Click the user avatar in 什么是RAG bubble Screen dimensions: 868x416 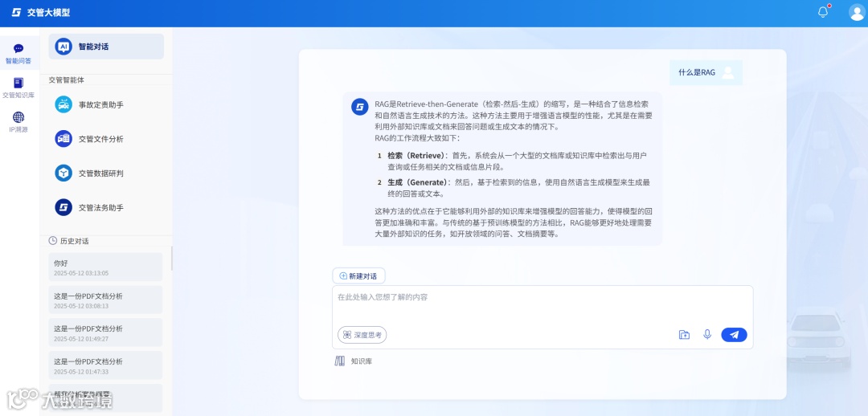tap(728, 72)
